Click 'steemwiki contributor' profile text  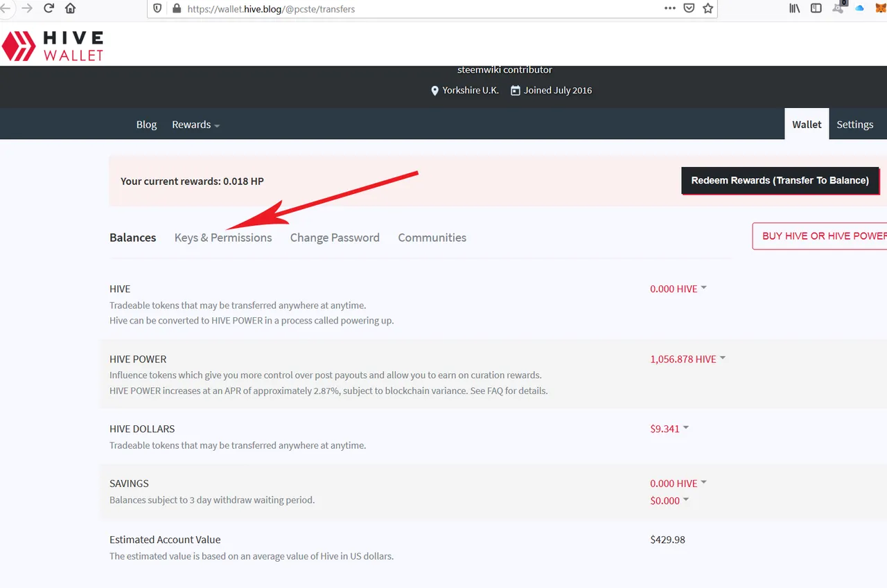pos(504,69)
